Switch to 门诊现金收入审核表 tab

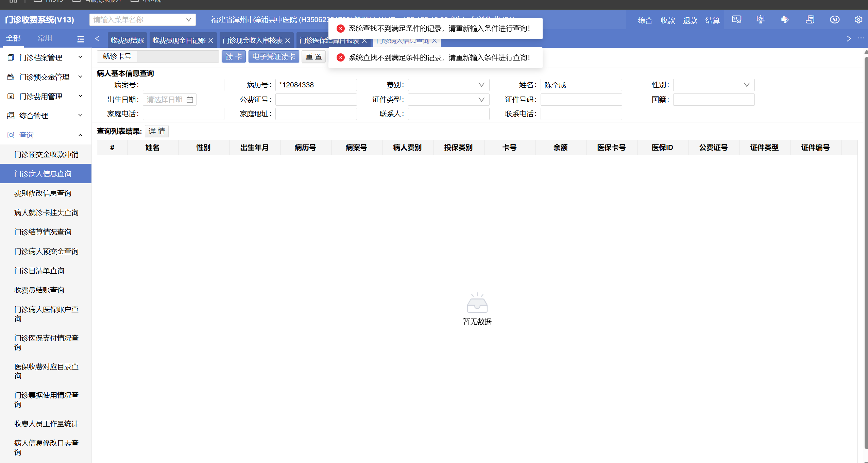252,40
